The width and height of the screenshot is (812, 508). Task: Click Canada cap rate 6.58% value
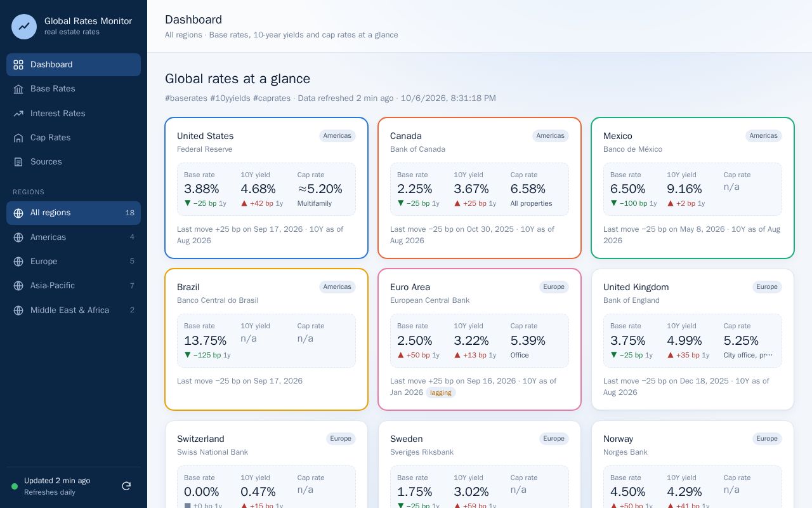528,189
